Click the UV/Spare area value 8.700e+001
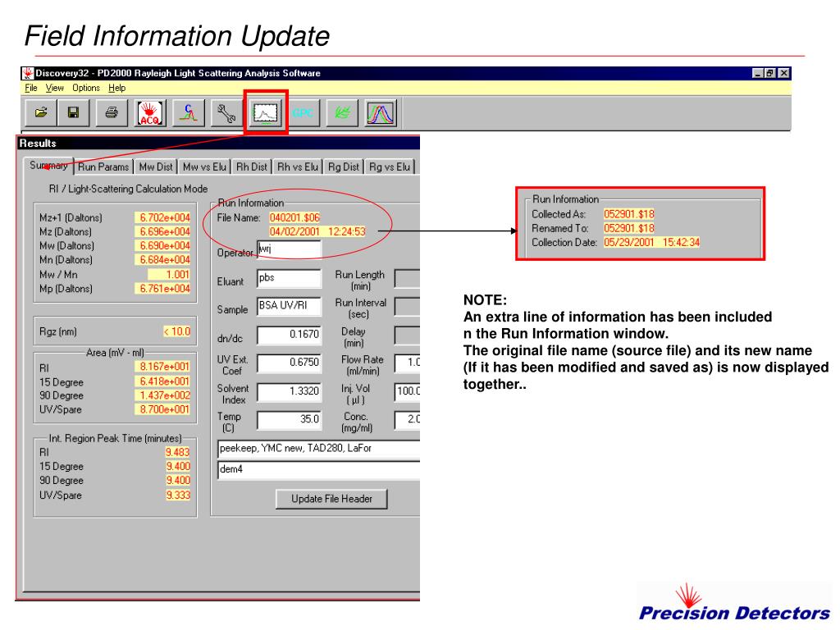The width and height of the screenshot is (840, 630). click(x=164, y=409)
